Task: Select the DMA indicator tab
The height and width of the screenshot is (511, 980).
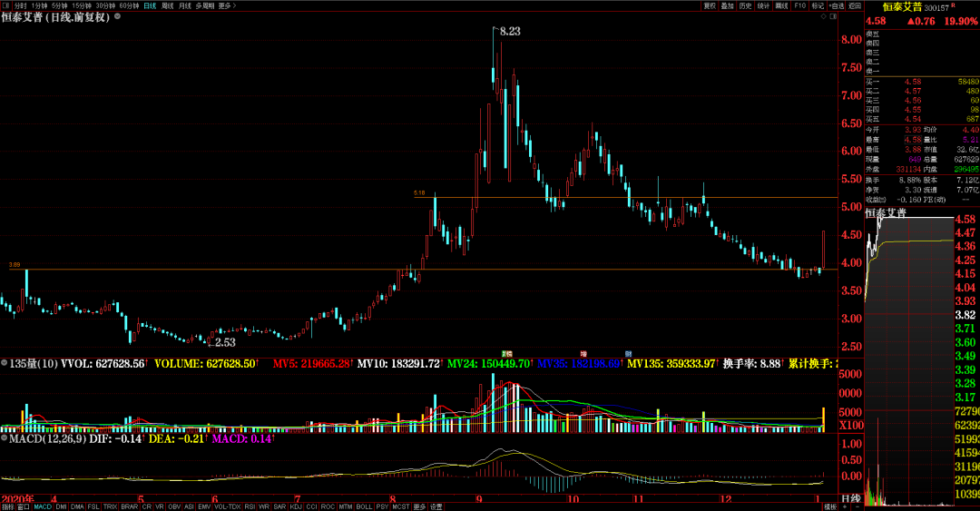Action: point(77,506)
